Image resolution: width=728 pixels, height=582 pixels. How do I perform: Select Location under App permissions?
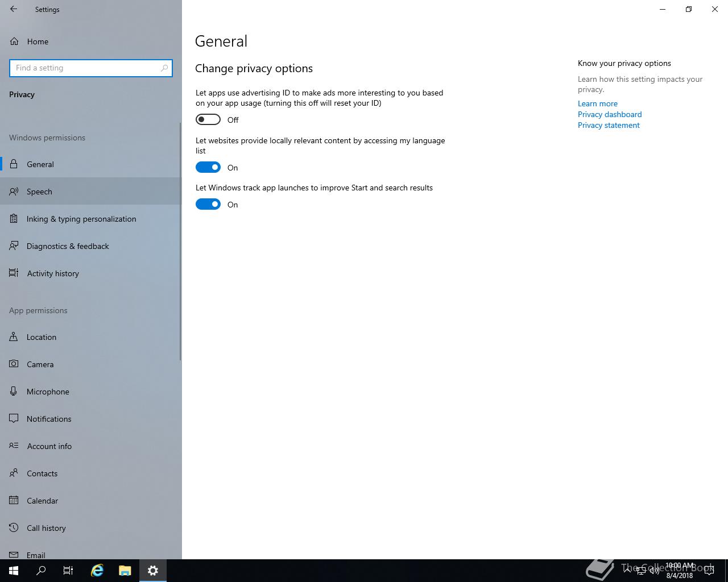pos(91,337)
